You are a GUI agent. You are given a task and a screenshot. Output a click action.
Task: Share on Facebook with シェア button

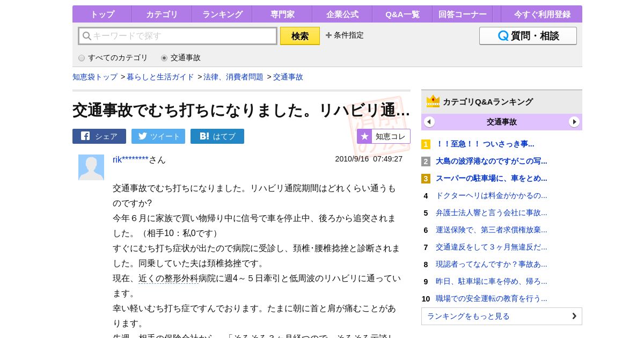point(99,136)
